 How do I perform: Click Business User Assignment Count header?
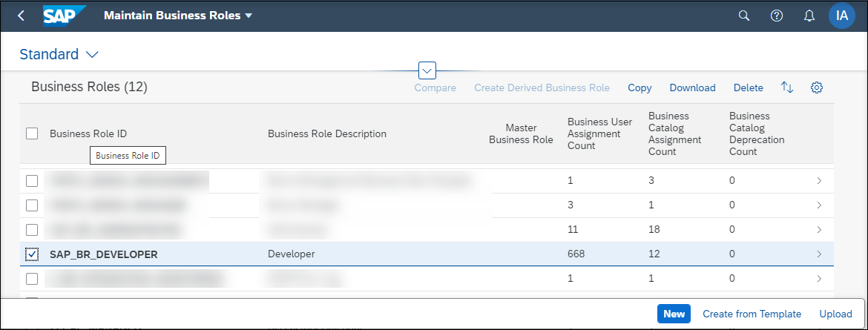click(600, 133)
